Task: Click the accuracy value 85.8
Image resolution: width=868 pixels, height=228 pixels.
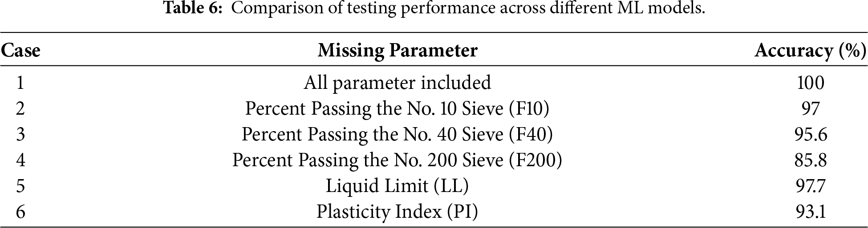Action: point(811,160)
